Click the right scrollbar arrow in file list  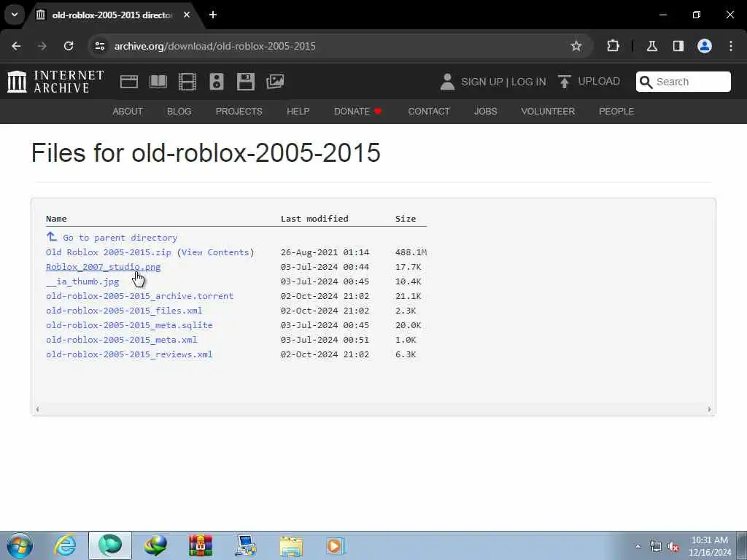pyautogui.click(x=709, y=410)
